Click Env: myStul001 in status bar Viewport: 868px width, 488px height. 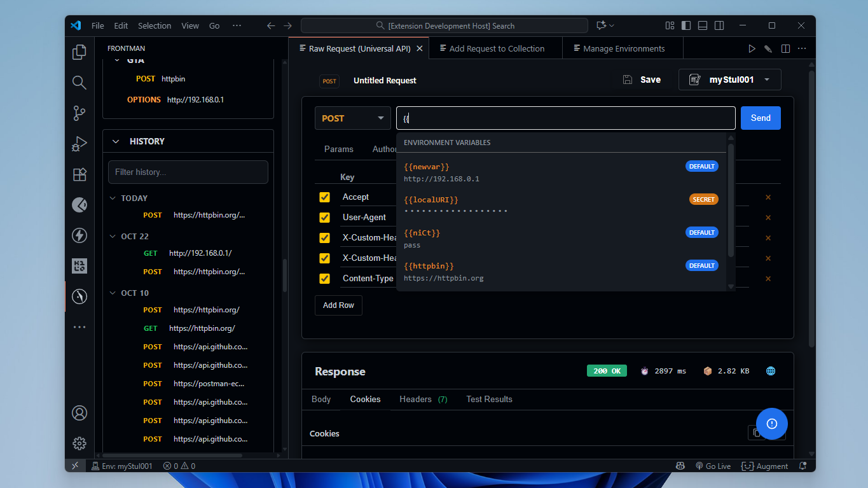tap(122, 466)
